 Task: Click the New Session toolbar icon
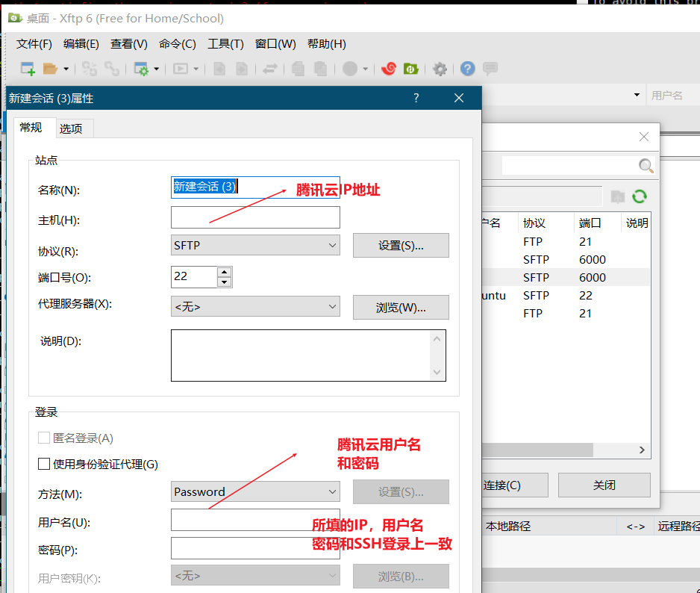pos(28,69)
